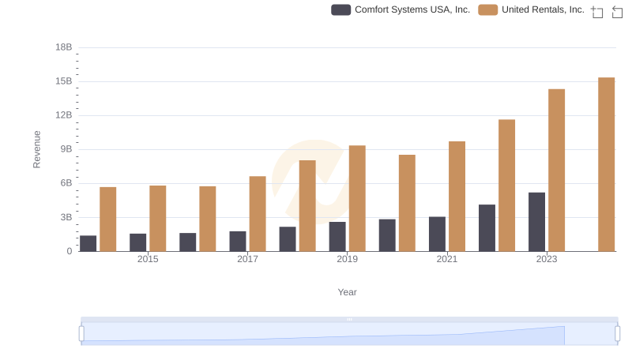
Task: Toggle United Rentals, Inc. legend label
Action: click(x=543, y=9)
